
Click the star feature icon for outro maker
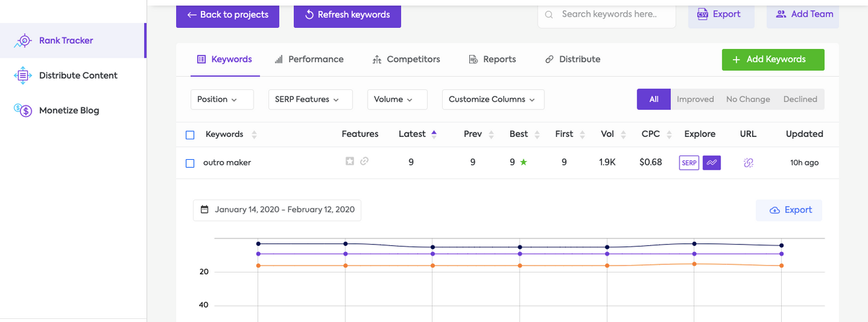click(350, 161)
